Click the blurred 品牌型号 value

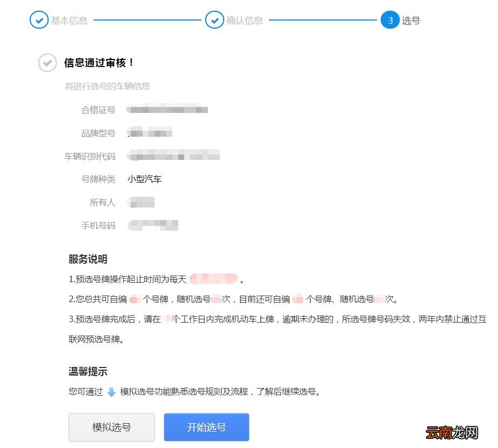click(x=150, y=132)
